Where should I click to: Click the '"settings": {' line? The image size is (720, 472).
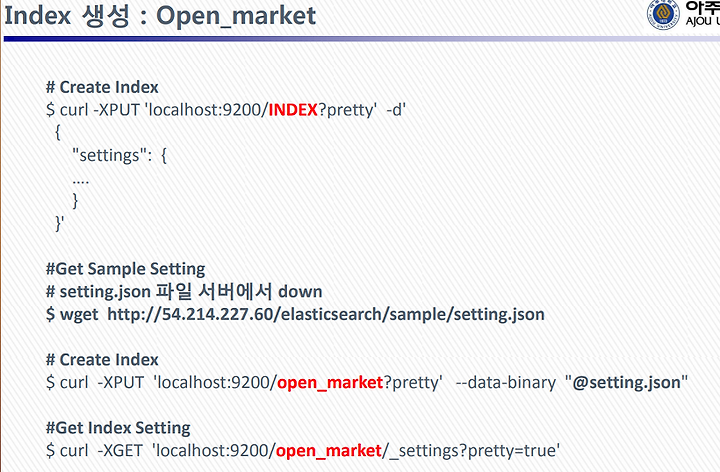pos(119,155)
